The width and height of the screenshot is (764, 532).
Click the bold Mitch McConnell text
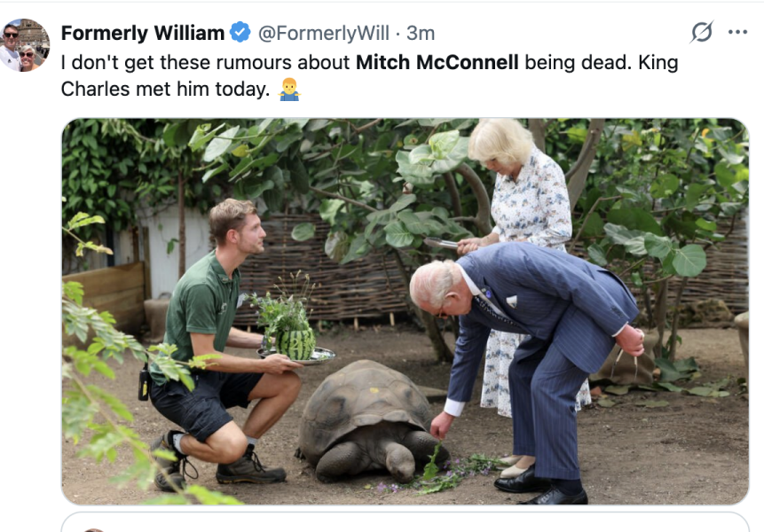(x=437, y=62)
